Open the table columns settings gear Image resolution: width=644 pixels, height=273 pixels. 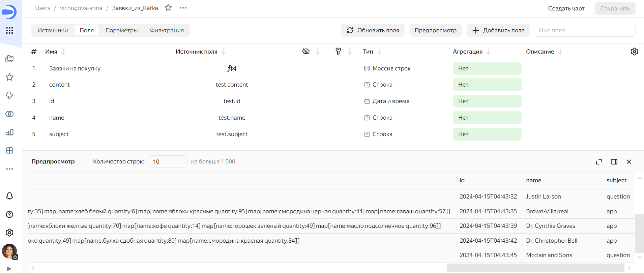(634, 52)
